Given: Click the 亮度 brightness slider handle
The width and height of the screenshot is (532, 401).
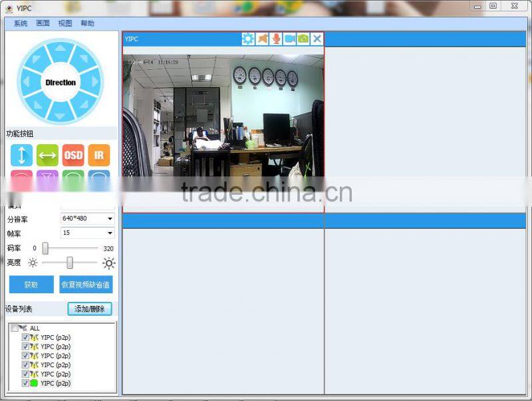Looking at the screenshot, I should pos(69,263).
